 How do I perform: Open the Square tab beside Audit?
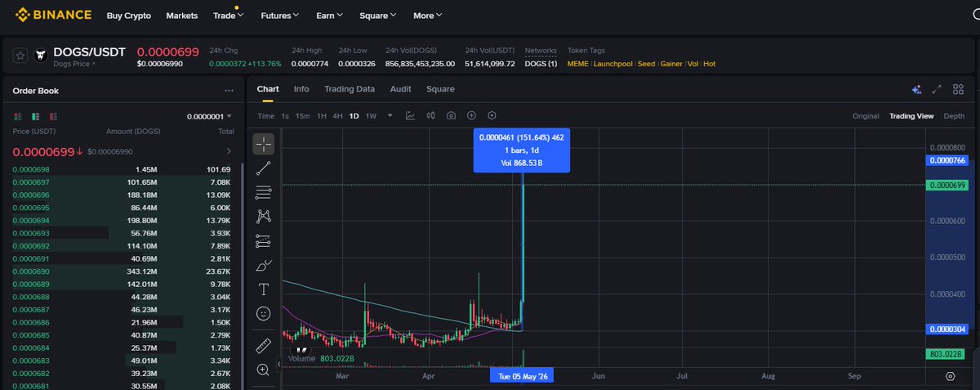pos(440,89)
